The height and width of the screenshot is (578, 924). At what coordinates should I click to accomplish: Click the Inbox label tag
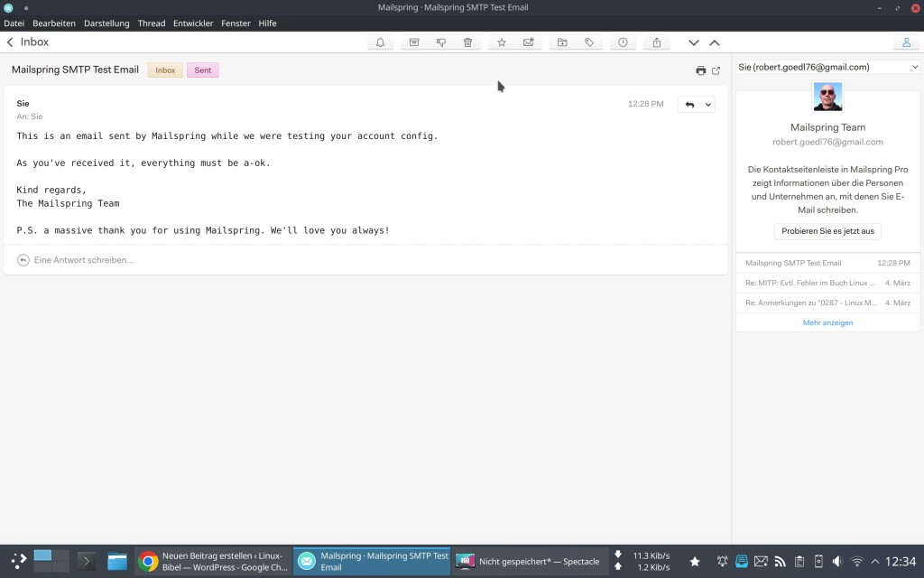165,70
